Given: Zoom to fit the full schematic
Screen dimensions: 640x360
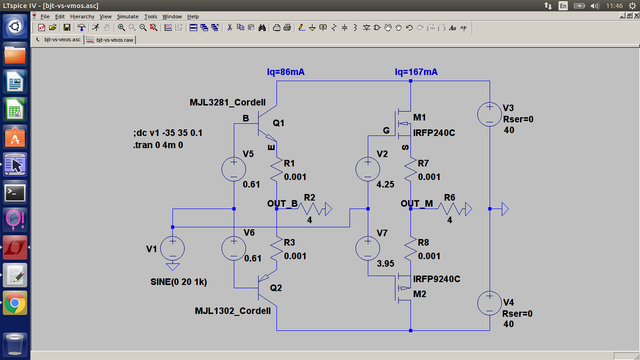Looking at the screenshot, I should click(153, 28).
